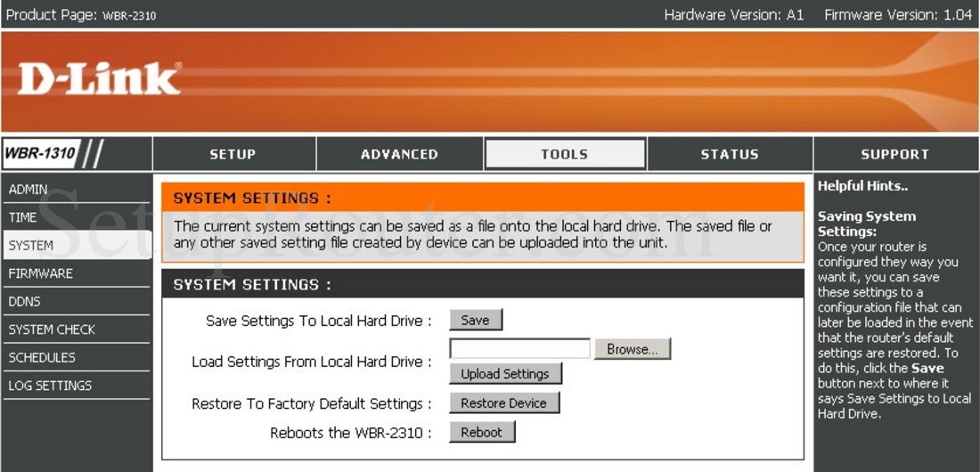Click 'Hardware Version: A1' text
Viewport: 980px width, 472px height.
[x=734, y=14]
